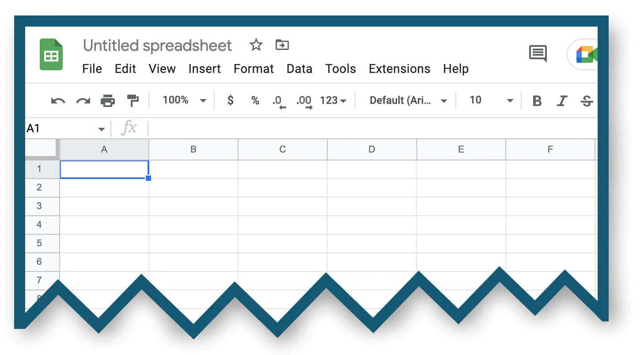Image resolution: width=644 pixels, height=355 pixels.
Task: Click the Increase decimal places button
Action: coord(304,102)
